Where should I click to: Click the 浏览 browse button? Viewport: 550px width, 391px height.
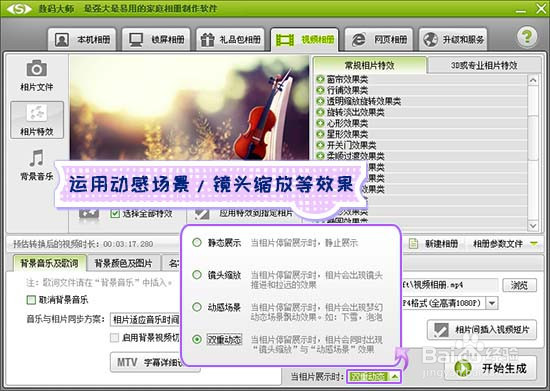[519, 285]
